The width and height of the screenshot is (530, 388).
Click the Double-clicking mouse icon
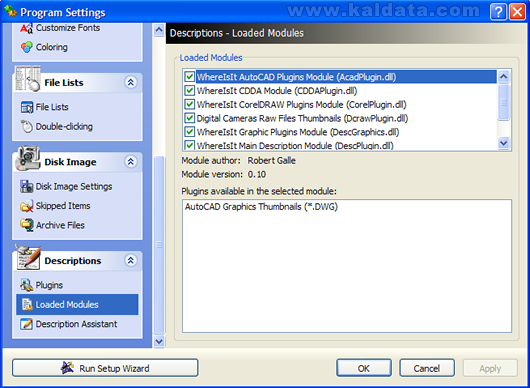pyautogui.click(x=26, y=127)
